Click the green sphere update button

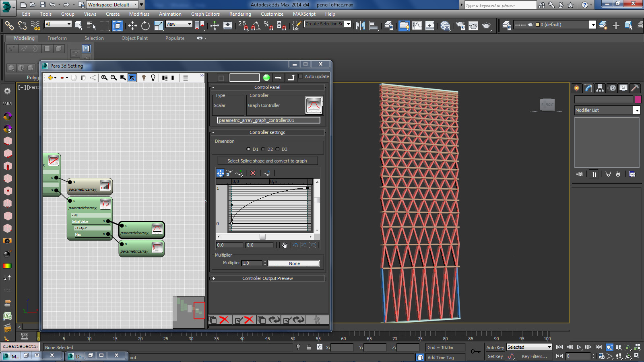coord(266,78)
